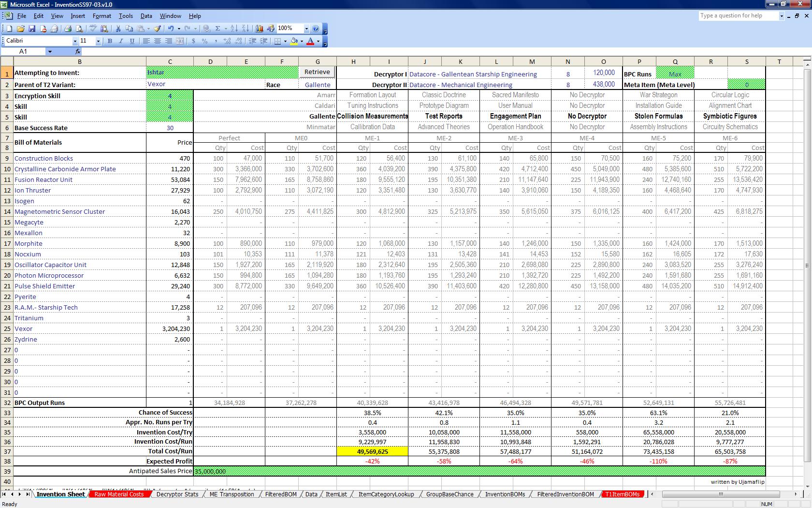Apply the red font color
Image resolution: width=812 pixels, height=508 pixels.
tap(310, 41)
